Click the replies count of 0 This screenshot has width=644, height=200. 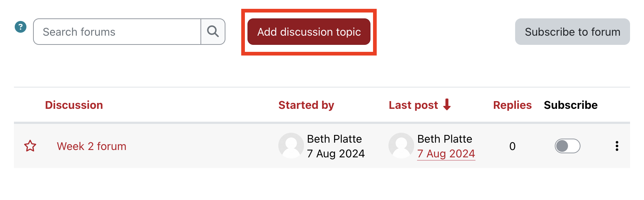click(512, 146)
